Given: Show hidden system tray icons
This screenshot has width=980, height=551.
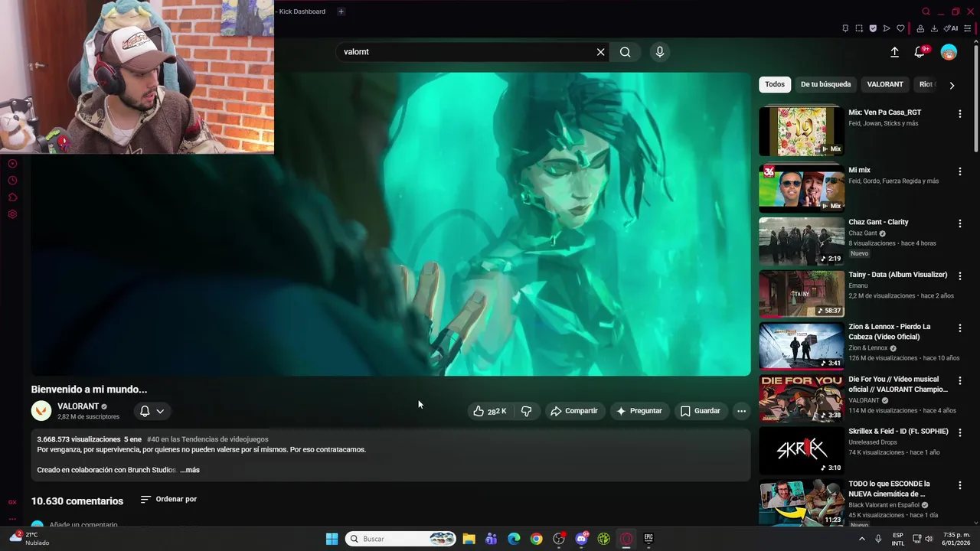Looking at the screenshot, I should [x=861, y=539].
